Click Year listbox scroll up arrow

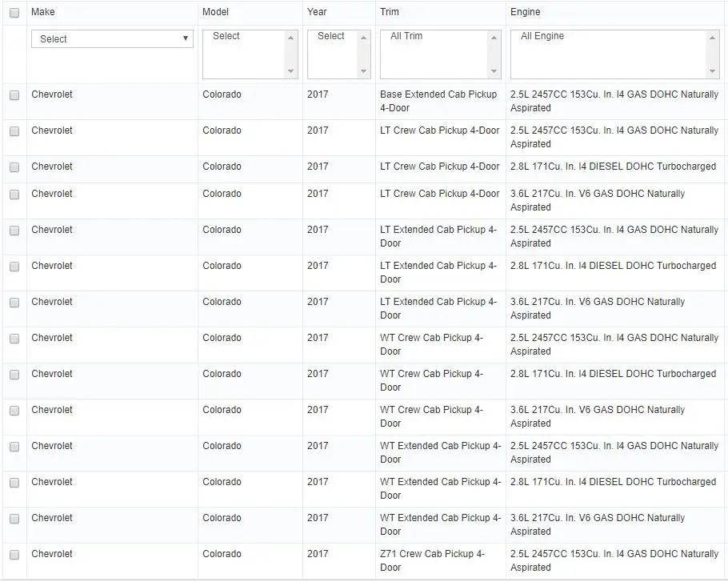363,38
